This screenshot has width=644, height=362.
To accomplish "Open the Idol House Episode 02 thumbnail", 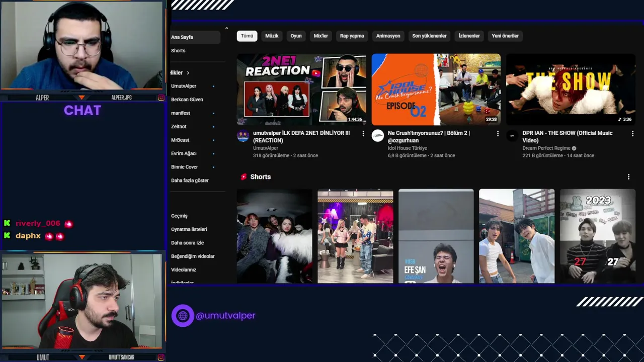I will 436,89.
